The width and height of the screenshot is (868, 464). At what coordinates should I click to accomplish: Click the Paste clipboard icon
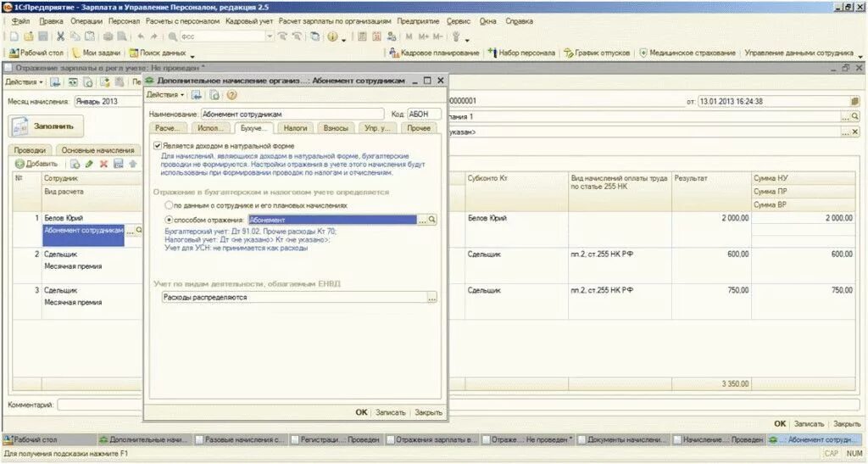coord(89,36)
